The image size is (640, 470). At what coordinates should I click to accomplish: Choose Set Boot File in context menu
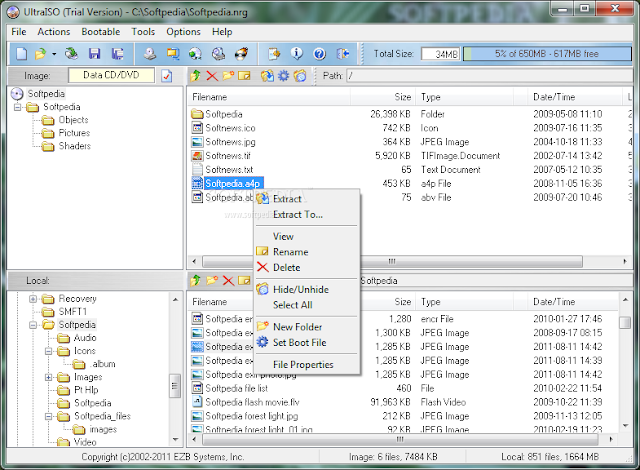click(x=307, y=342)
